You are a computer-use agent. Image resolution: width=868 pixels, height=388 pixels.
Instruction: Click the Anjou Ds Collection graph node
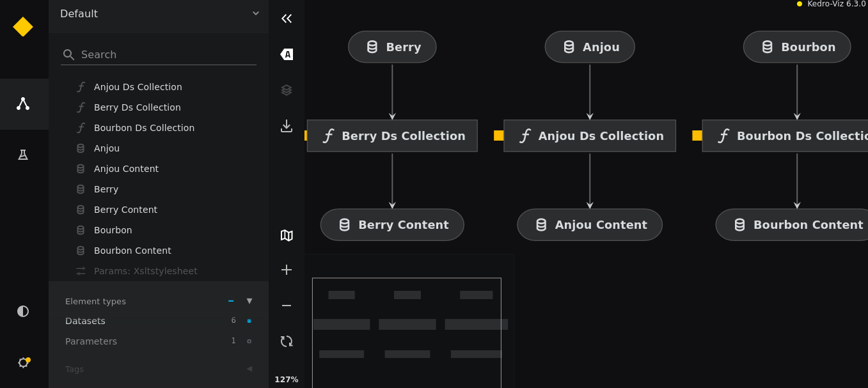590,136
